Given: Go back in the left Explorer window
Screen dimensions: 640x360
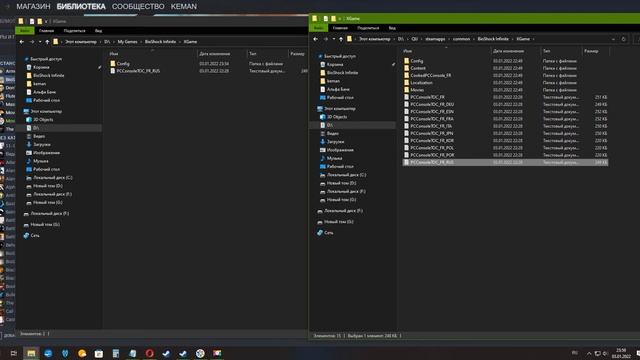Looking at the screenshot, I should [x=22, y=42].
